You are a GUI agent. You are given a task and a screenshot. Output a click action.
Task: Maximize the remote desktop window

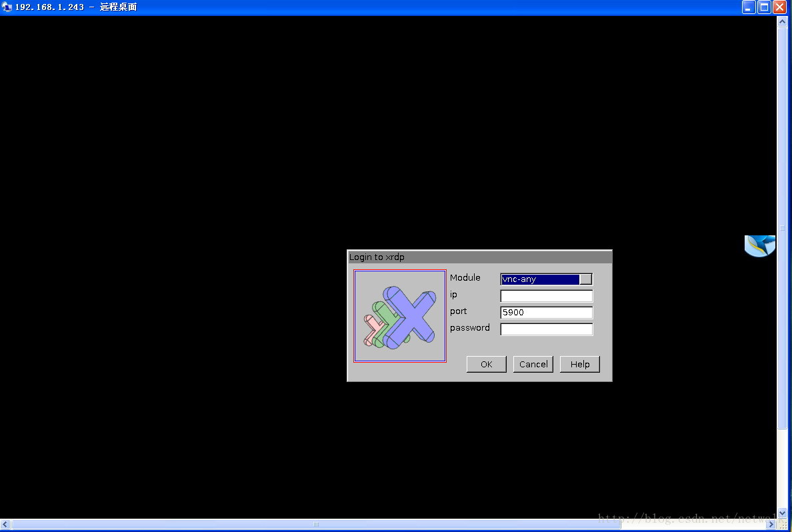tap(764, 7)
